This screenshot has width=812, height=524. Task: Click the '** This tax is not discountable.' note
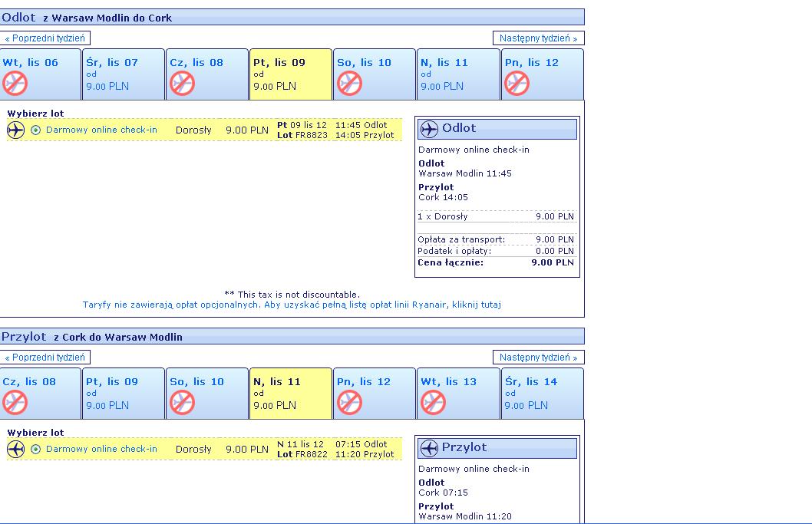292,294
